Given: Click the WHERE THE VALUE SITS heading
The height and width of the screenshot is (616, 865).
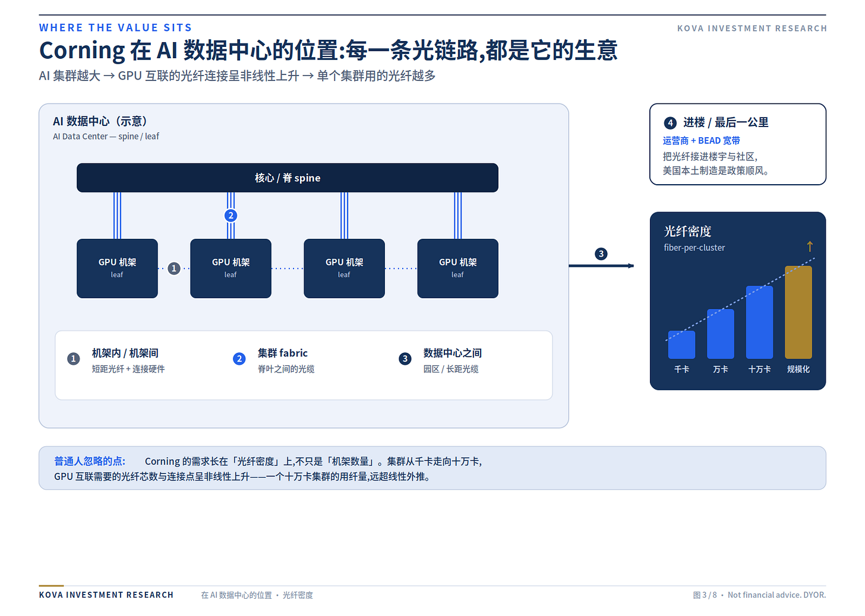Looking at the screenshot, I should coord(116,28).
